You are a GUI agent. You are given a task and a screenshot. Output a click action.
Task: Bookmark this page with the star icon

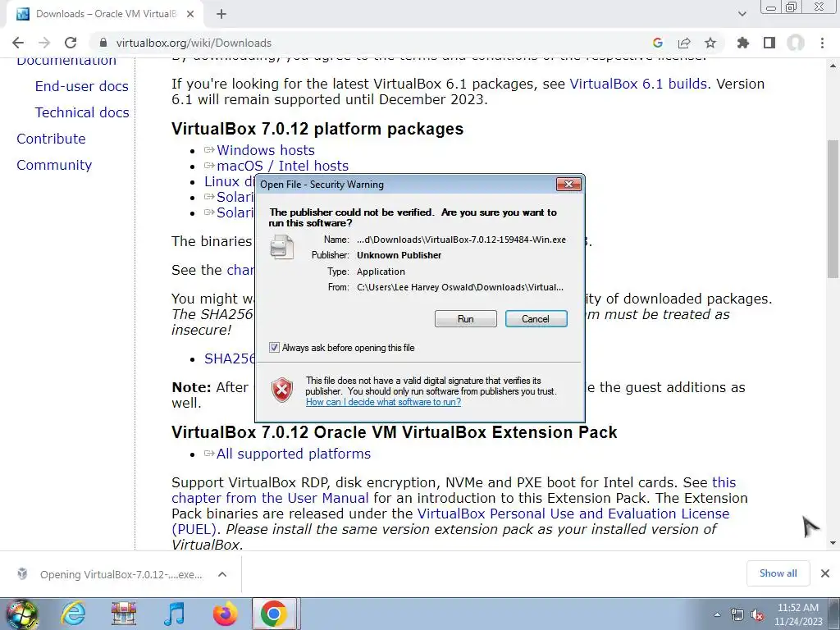[x=710, y=43]
